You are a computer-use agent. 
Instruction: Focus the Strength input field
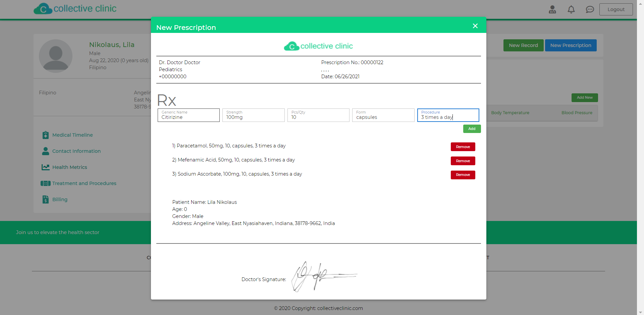[253, 115]
